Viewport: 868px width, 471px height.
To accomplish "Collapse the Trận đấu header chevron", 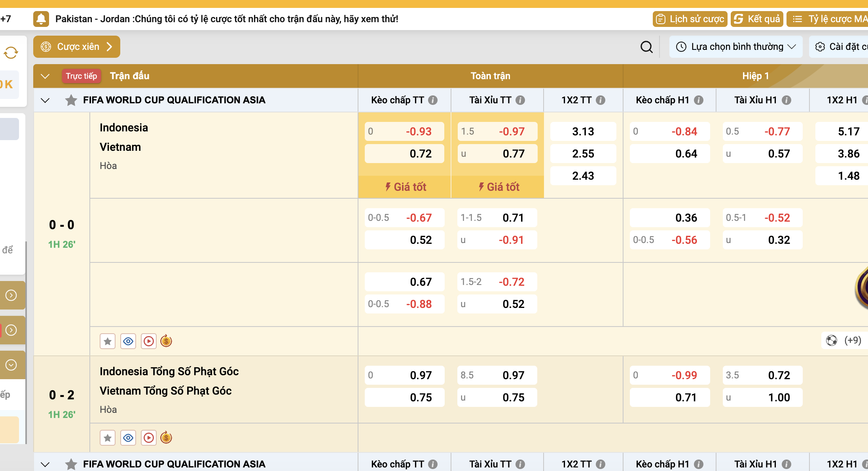I will (x=45, y=76).
